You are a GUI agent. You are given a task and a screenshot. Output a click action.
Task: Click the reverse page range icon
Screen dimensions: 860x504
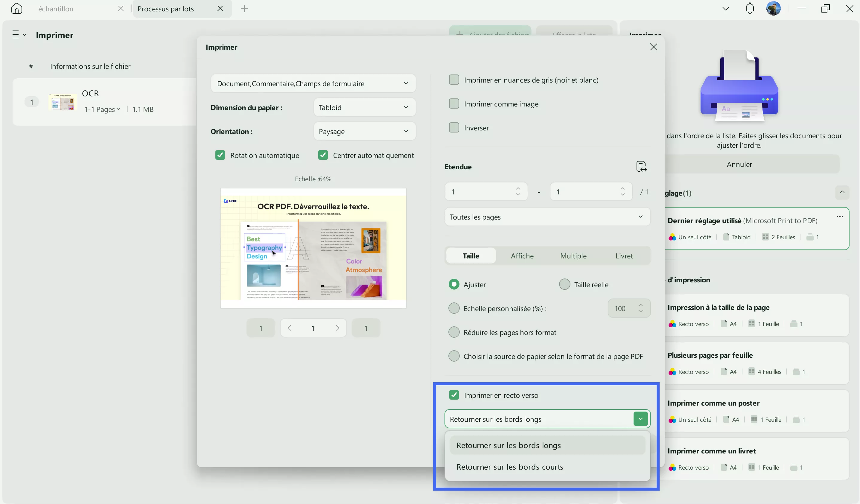(641, 167)
